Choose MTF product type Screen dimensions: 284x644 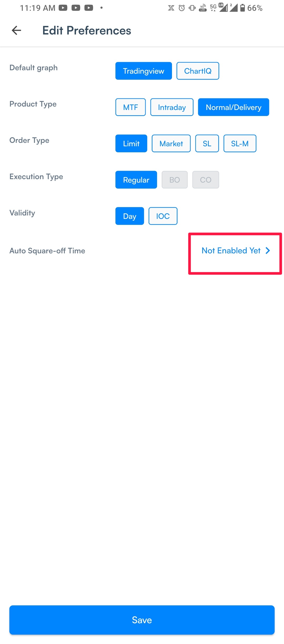[x=130, y=107]
